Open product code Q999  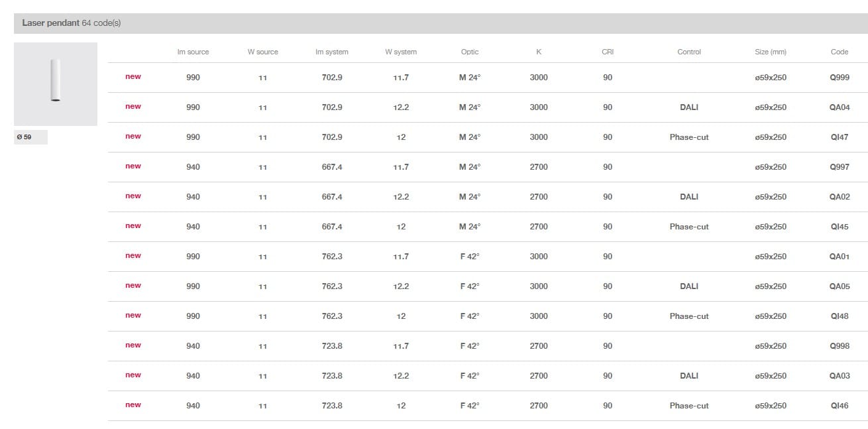pyautogui.click(x=839, y=78)
